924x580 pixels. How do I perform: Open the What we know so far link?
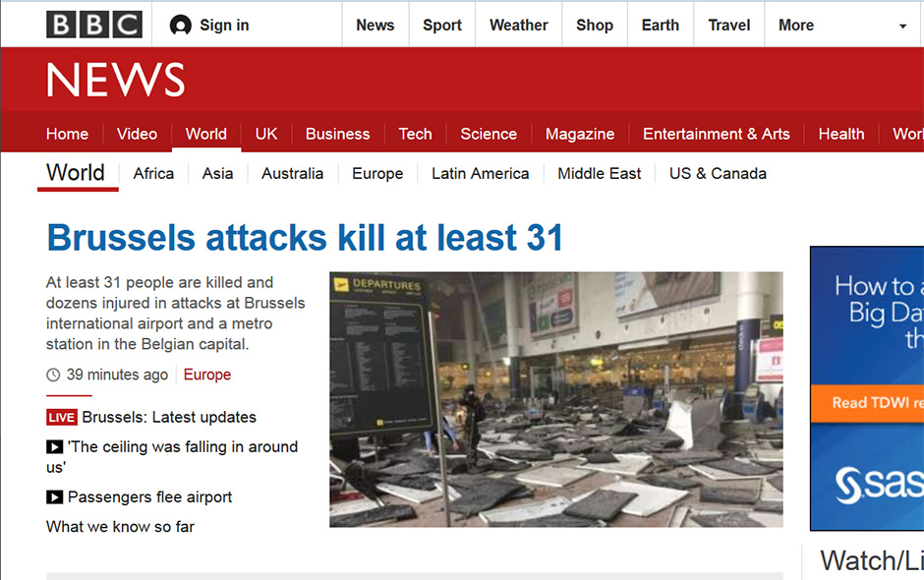pyautogui.click(x=120, y=527)
